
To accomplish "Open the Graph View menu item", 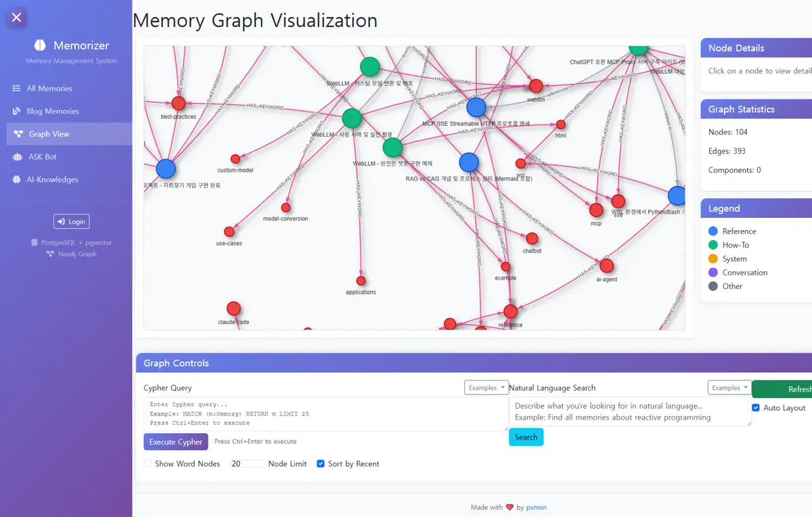I will click(49, 134).
